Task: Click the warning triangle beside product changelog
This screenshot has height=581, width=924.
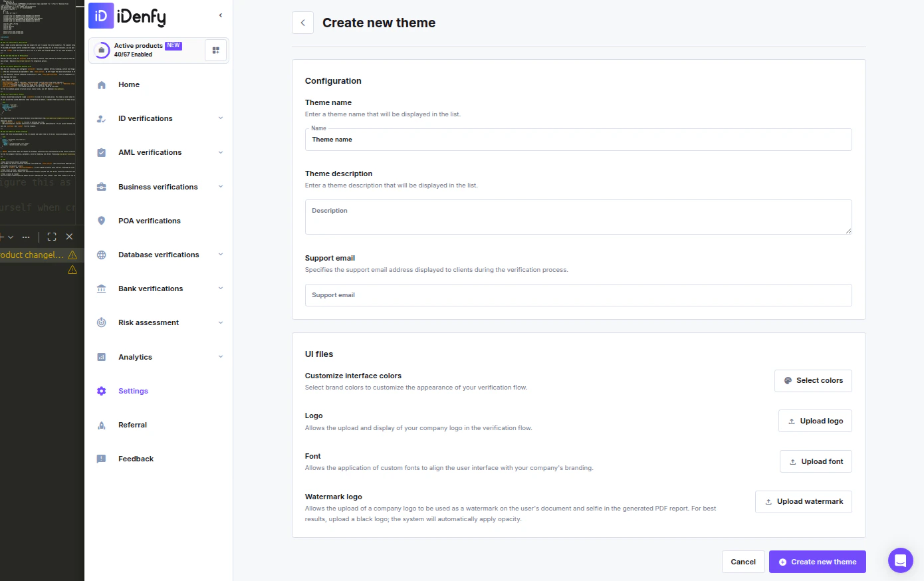Action: pyautogui.click(x=72, y=255)
